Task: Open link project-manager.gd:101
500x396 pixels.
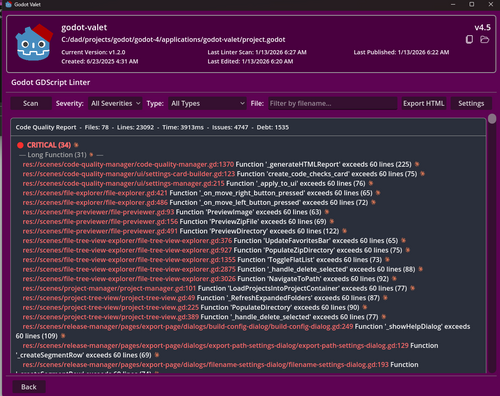Action: [109, 288]
